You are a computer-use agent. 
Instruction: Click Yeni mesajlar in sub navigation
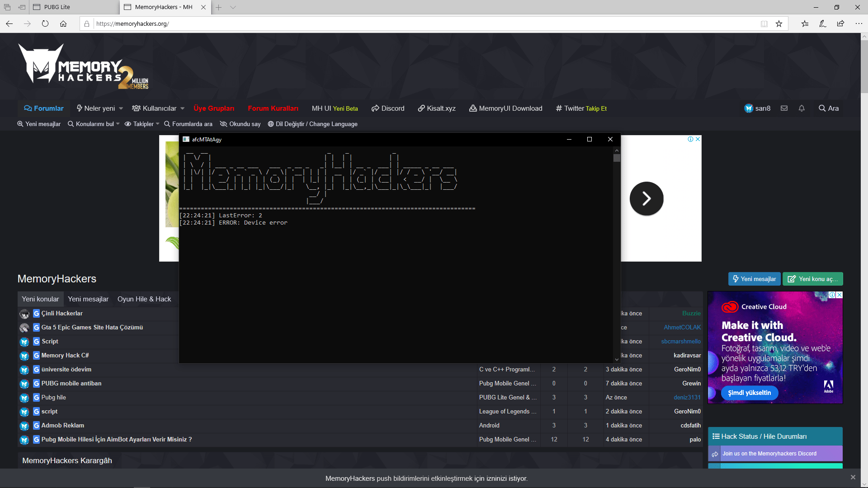(39, 124)
